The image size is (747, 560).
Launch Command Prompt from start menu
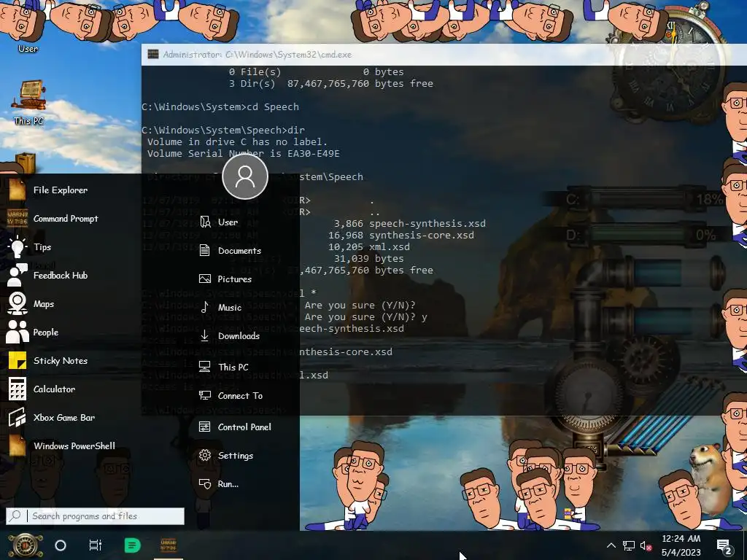18,219
